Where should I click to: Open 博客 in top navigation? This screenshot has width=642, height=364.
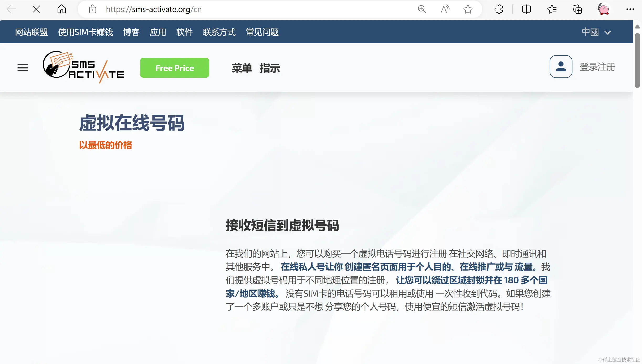131,32
